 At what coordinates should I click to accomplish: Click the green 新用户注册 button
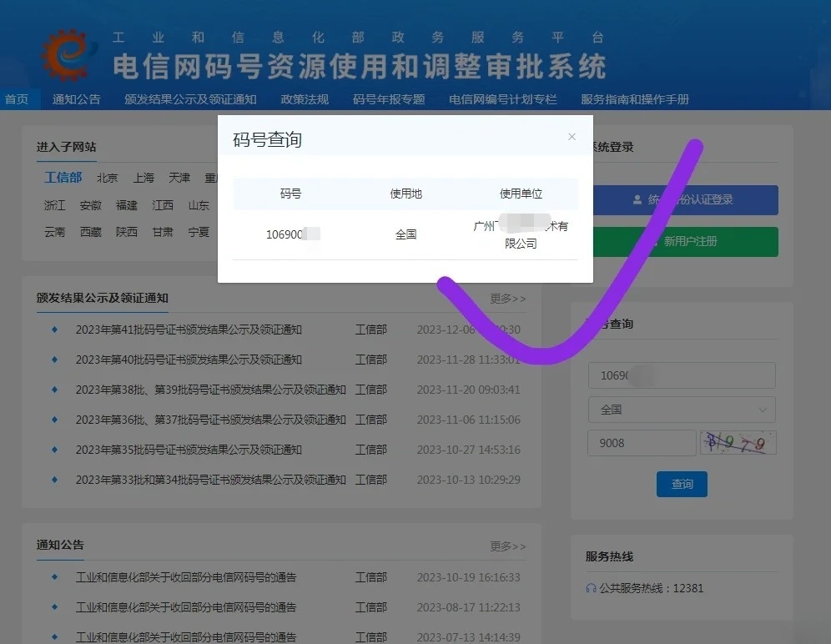click(x=682, y=241)
